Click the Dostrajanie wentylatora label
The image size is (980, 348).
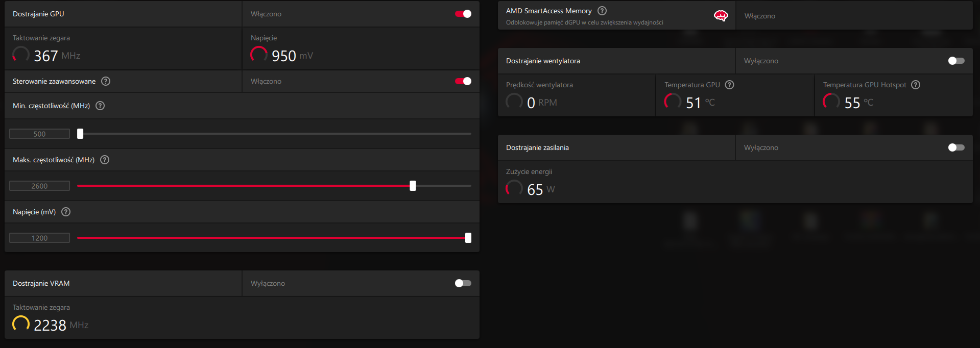(543, 61)
